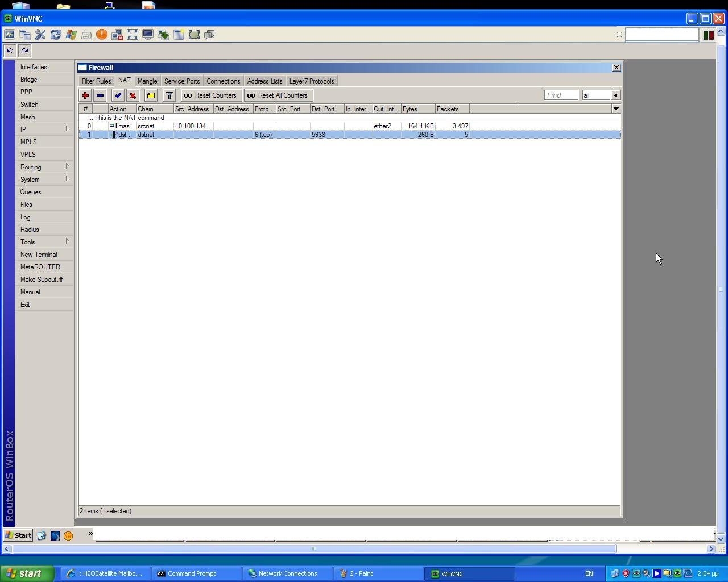Viewport: 728px width, 582px height.
Task: Close the Firewall window
Action: pyautogui.click(x=616, y=67)
